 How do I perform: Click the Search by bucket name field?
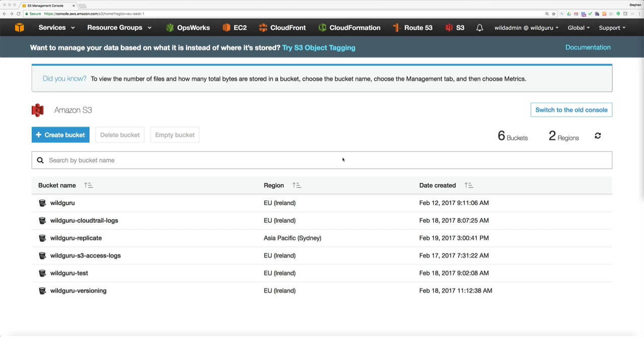pyautogui.click(x=322, y=160)
